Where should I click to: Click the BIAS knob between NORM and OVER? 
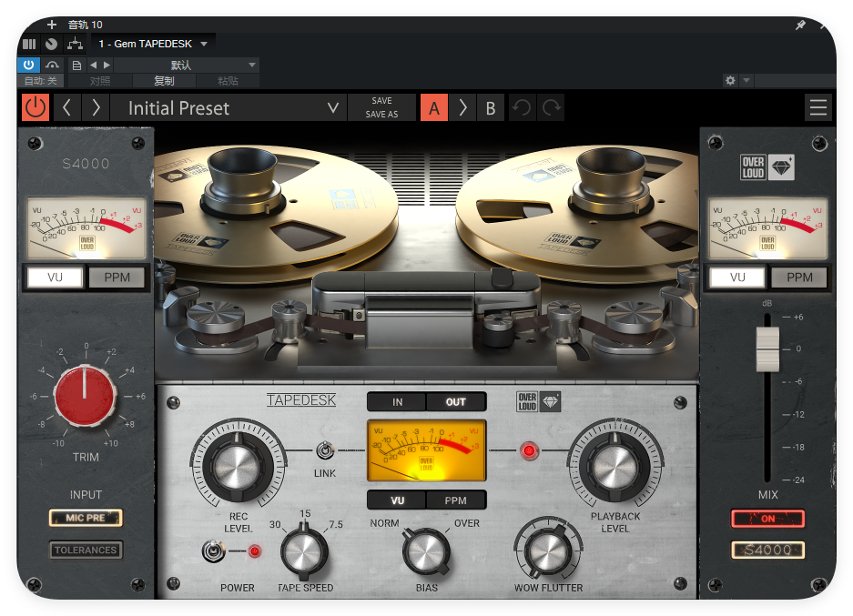click(x=426, y=550)
